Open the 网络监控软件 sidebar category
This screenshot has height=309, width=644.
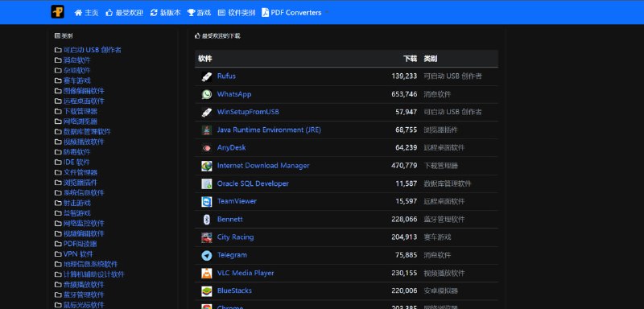tap(84, 224)
